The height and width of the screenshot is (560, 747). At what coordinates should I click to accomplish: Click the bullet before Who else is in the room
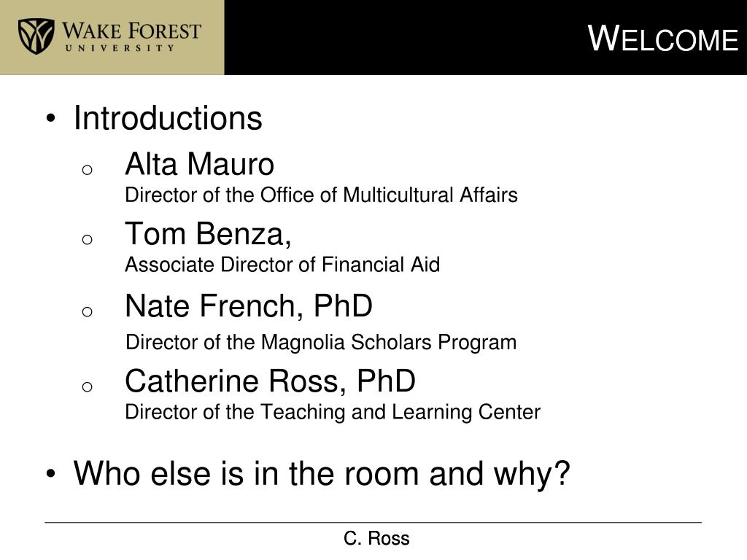(x=51, y=474)
